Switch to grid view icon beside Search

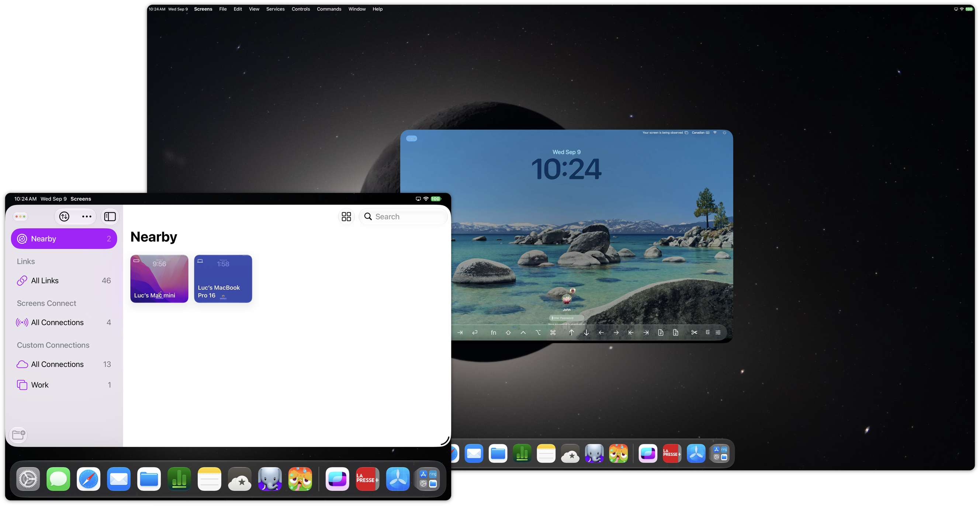pos(346,216)
